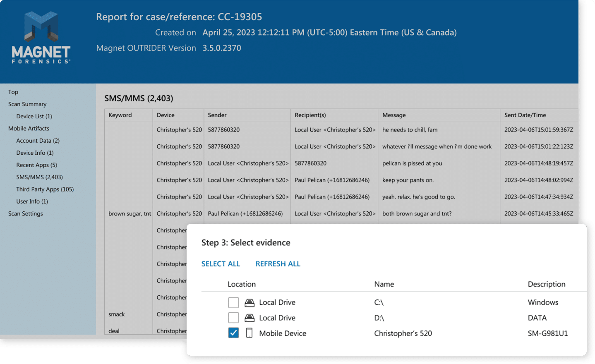Open User Info (1)

click(x=32, y=201)
